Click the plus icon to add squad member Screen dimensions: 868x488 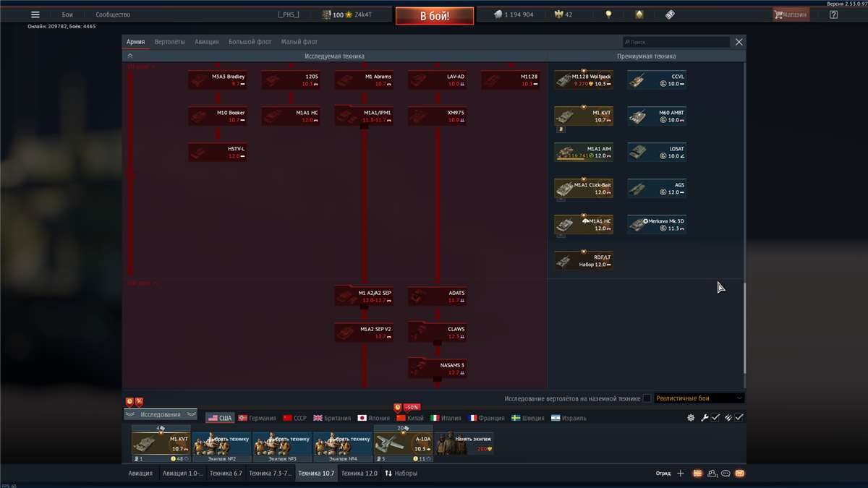[x=680, y=474]
